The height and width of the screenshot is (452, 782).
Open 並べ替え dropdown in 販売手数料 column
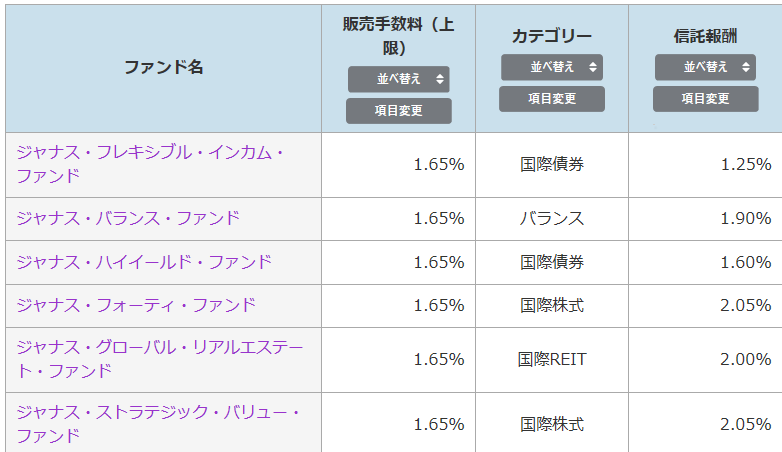coord(399,79)
